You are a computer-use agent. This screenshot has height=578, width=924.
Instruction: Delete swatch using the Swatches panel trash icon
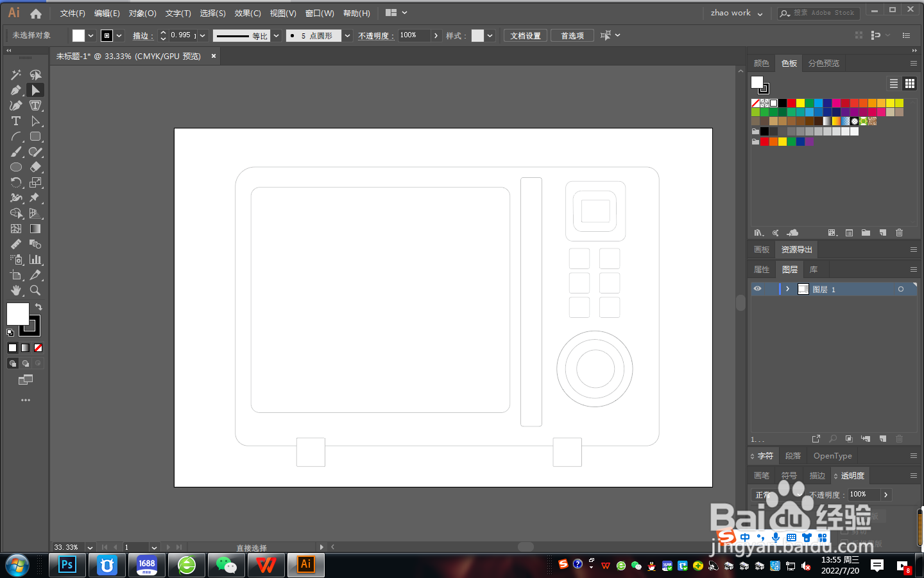point(899,232)
